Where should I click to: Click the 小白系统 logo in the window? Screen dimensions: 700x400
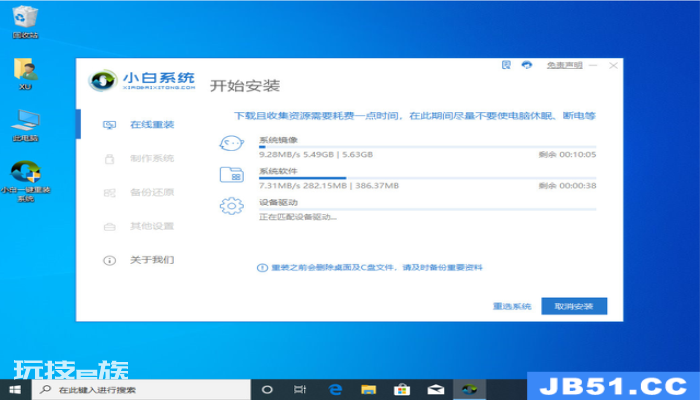(x=141, y=80)
